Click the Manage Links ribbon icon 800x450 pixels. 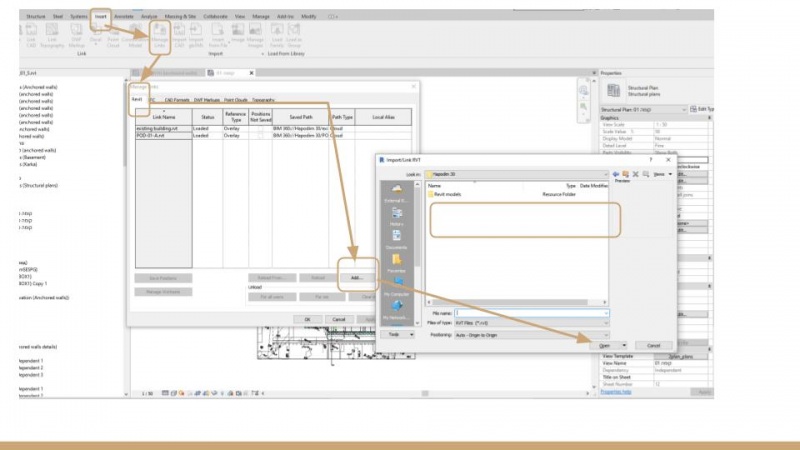pos(159,40)
